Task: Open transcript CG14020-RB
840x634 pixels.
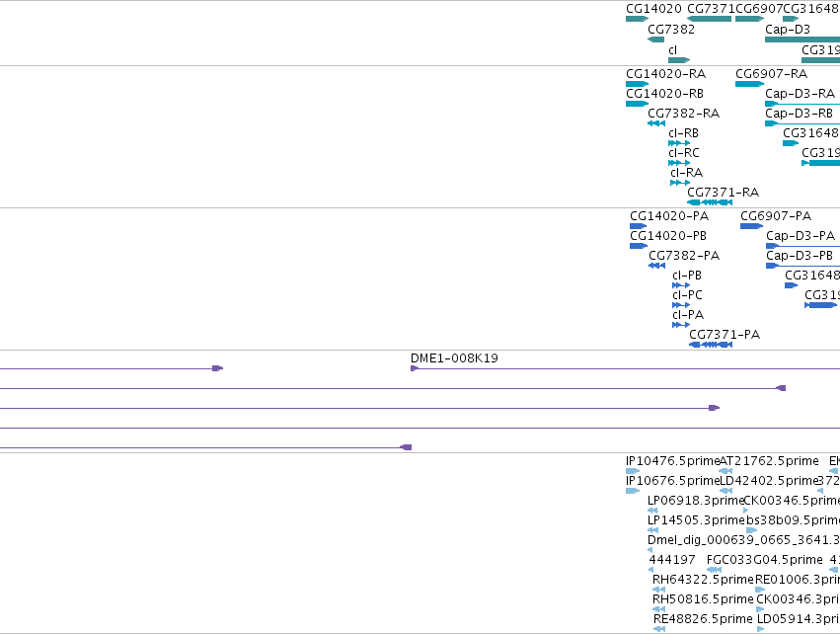Action: (x=637, y=104)
